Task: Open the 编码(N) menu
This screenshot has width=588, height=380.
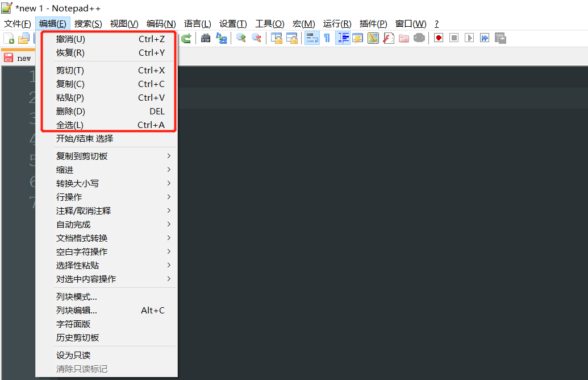Action: (161, 24)
